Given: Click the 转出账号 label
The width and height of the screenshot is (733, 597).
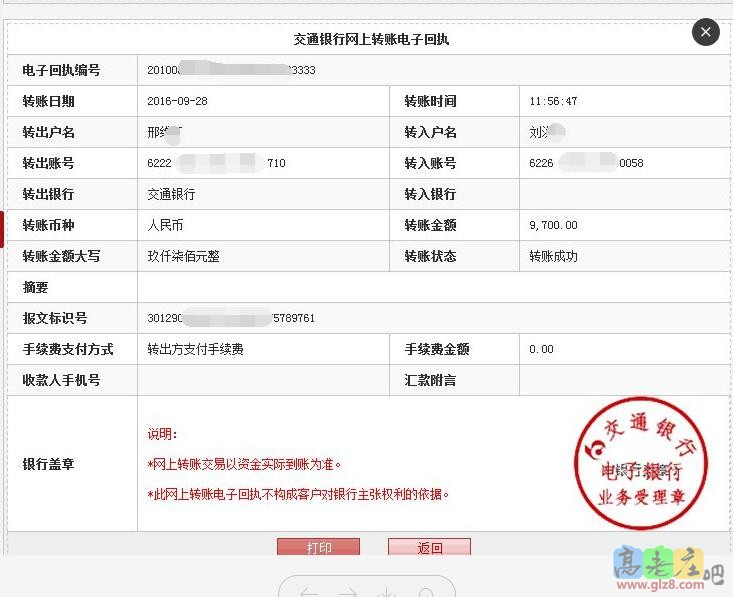Looking at the screenshot, I should point(48,163).
